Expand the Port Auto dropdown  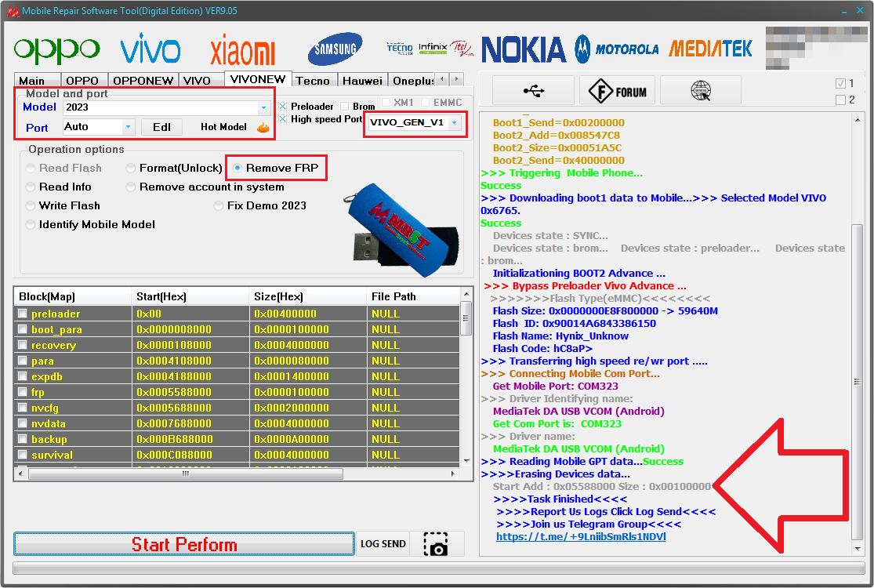coord(129,127)
